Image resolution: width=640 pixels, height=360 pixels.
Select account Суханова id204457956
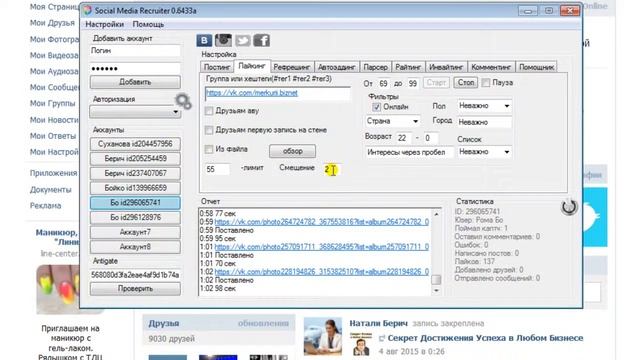[x=135, y=144]
